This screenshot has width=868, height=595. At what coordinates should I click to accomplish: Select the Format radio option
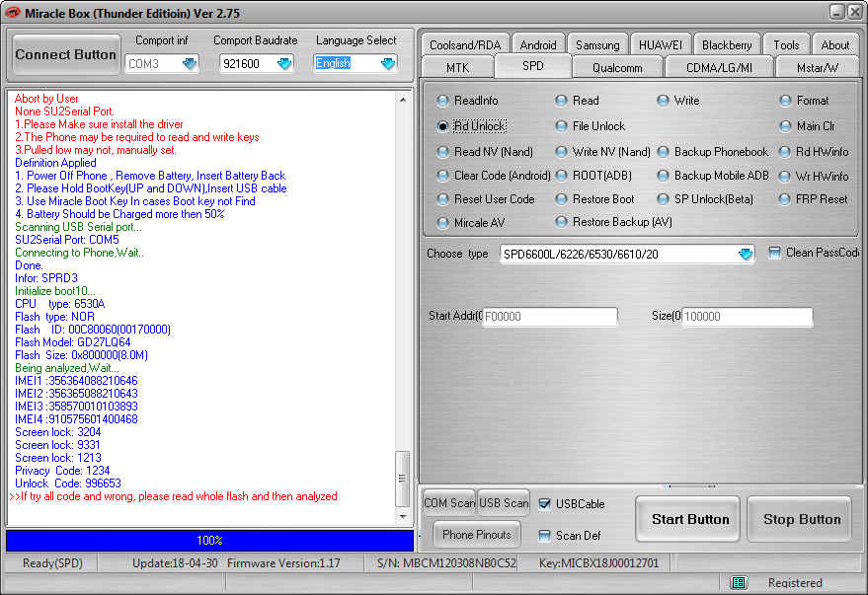tap(805, 101)
